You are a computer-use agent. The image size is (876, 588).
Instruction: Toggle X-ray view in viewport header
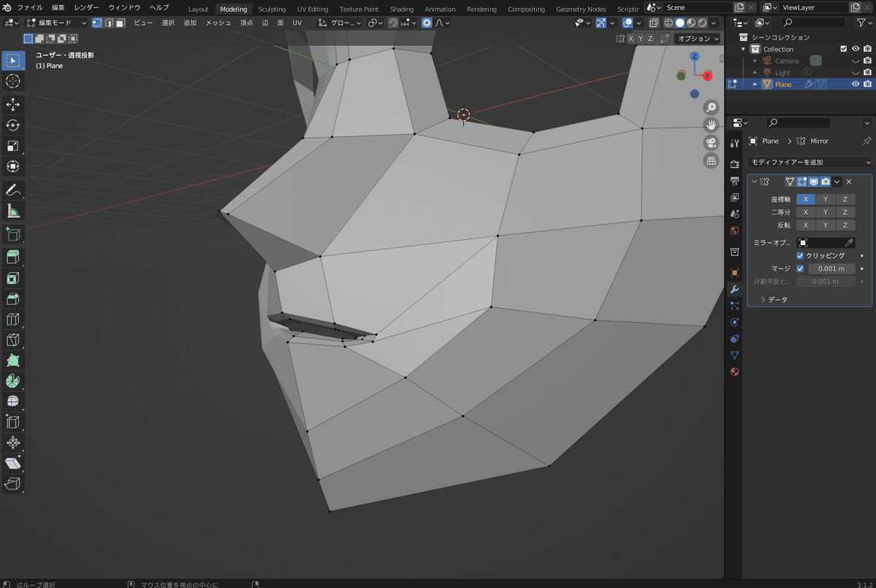pos(653,23)
